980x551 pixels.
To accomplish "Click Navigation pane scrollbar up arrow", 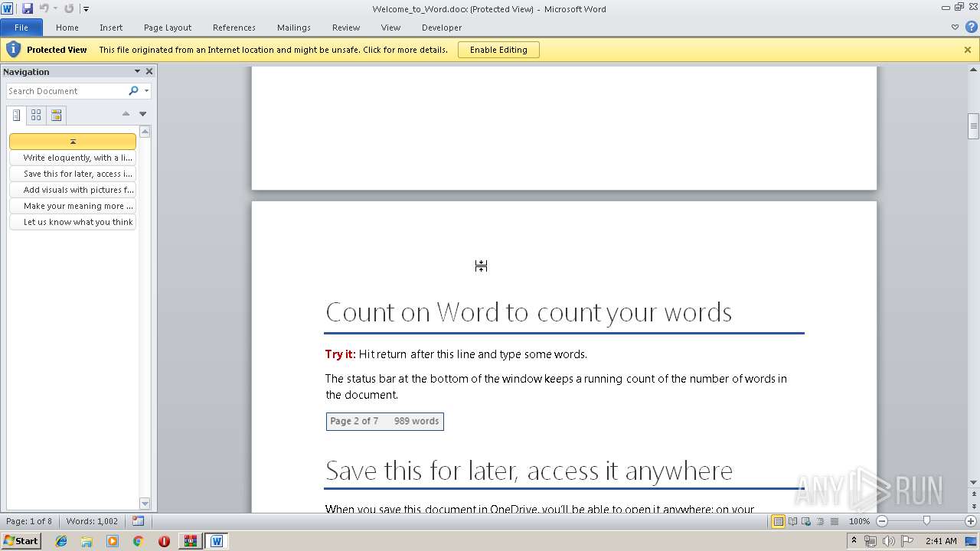I will [145, 132].
